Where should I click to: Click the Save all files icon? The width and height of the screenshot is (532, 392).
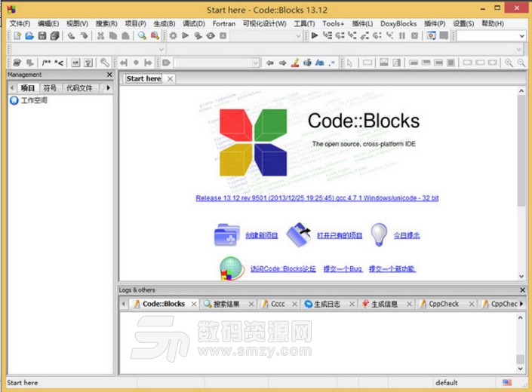pyautogui.click(x=54, y=35)
